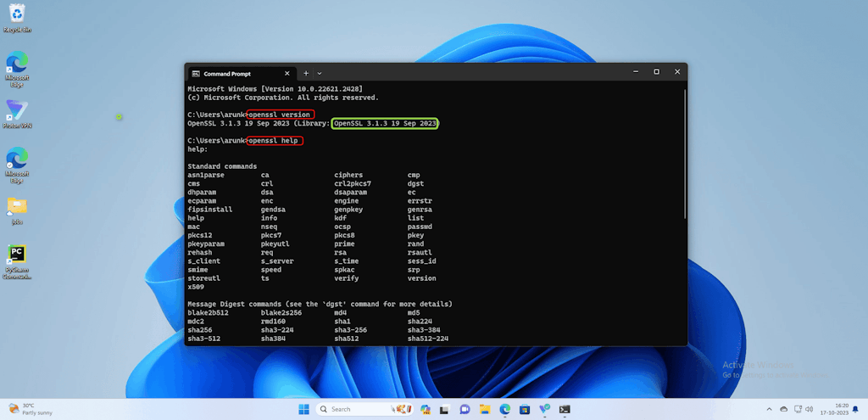Select the Command Prompt tab

point(242,73)
